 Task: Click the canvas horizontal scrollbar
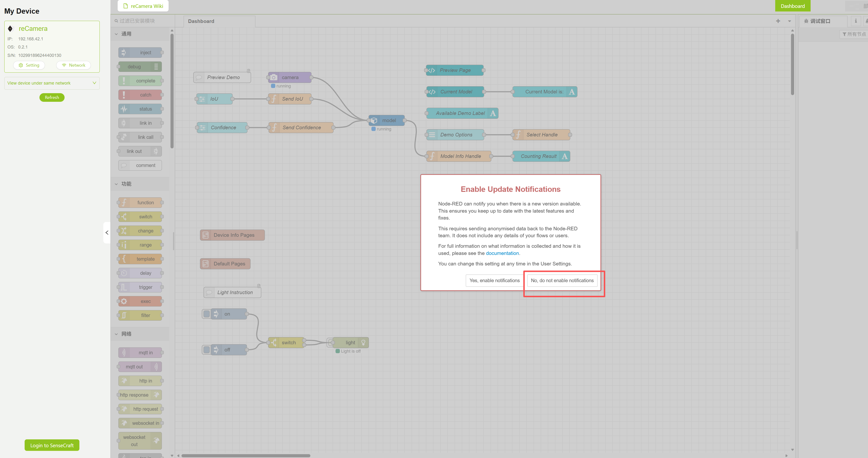coord(246,456)
